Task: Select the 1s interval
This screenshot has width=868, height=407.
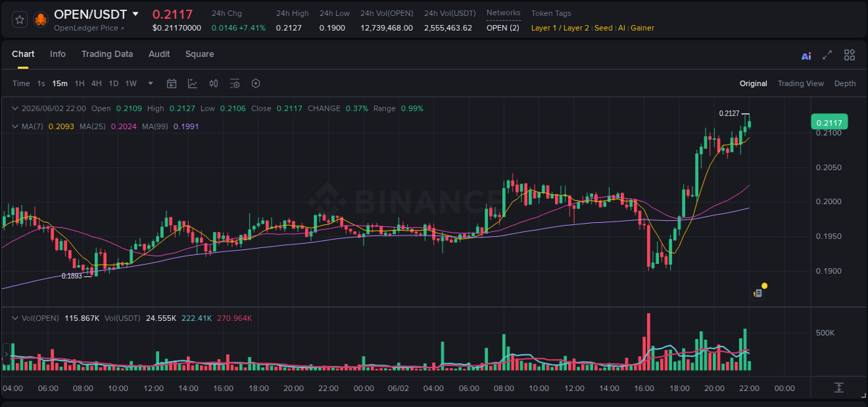Action: pyautogui.click(x=41, y=83)
